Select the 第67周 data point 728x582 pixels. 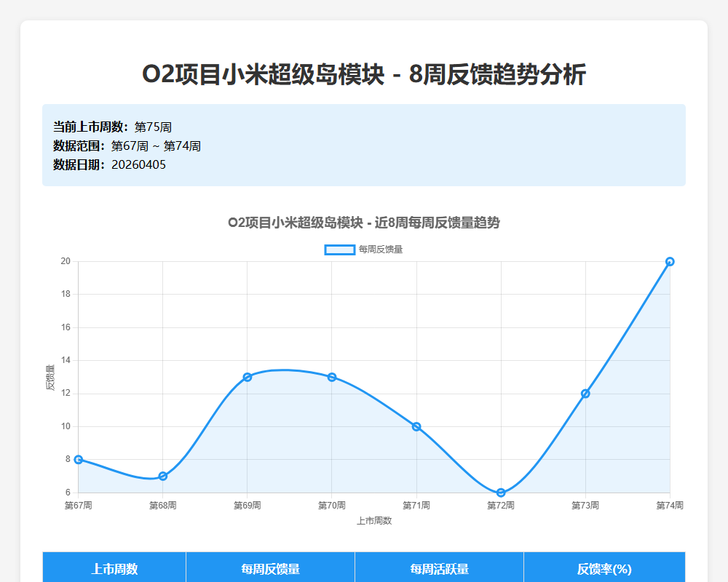(x=79, y=460)
